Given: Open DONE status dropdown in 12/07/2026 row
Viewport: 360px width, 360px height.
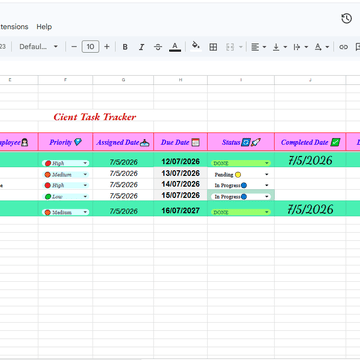Looking at the screenshot, I should (241, 163).
